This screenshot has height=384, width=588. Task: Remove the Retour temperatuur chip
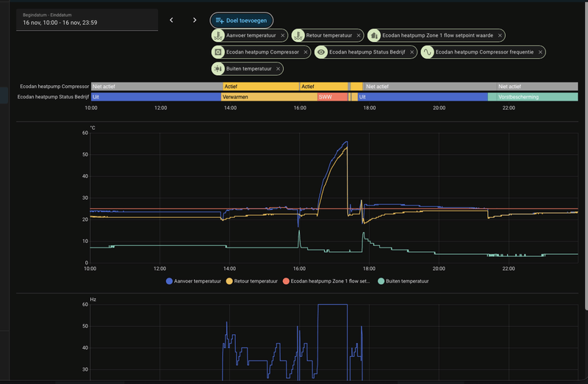pos(359,35)
